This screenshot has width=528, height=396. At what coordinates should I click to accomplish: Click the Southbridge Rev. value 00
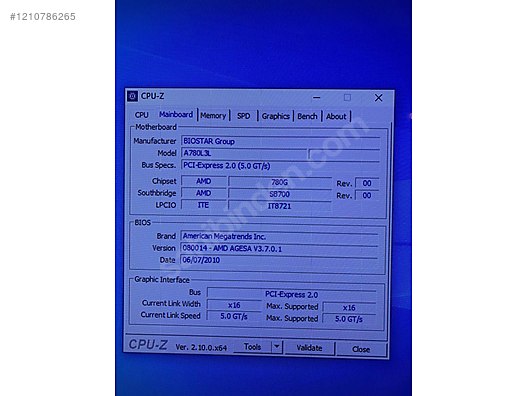coord(367,195)
